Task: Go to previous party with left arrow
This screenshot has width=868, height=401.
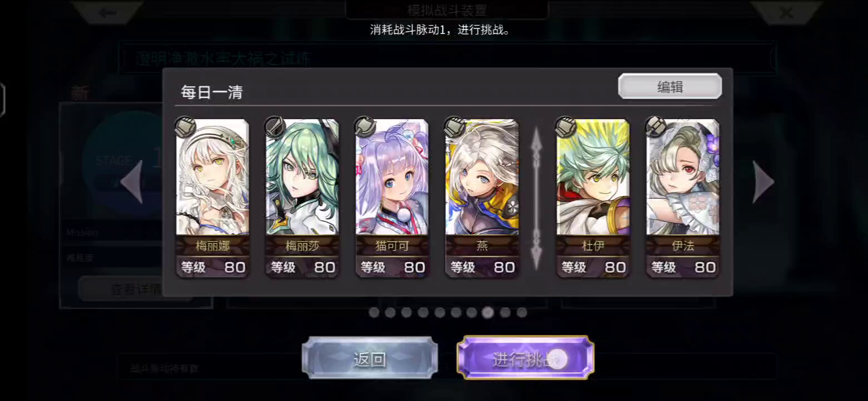Action: click(x=132, y=182)
